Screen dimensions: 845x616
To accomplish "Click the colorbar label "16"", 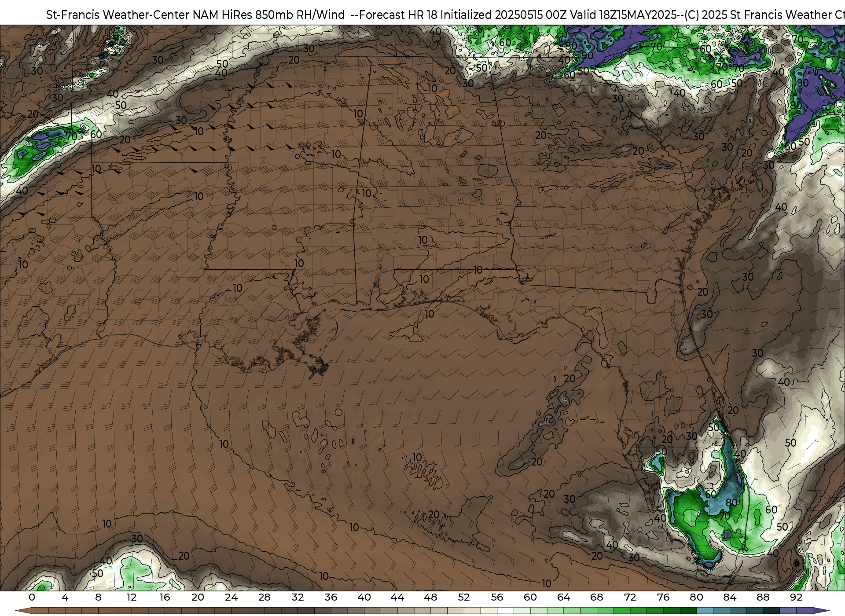I will tap(165, 597).
